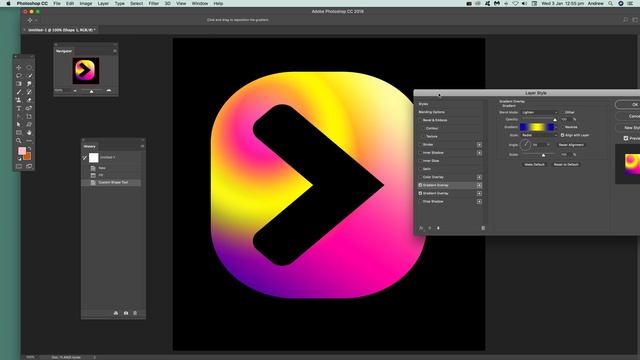Reset default foreground and background colors
640x360 pixels.
[19, 159]
